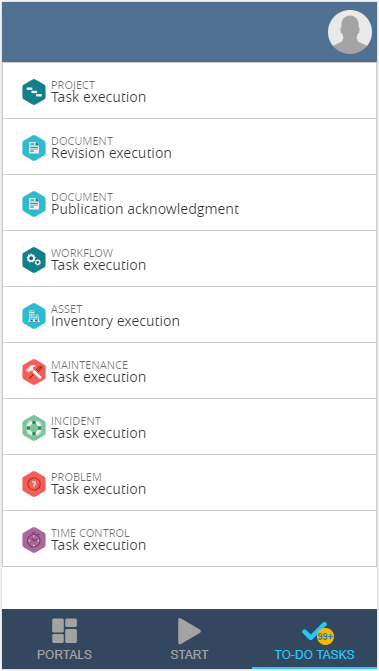
Task: Click the Maintenance hammer icon
Action: coord(34,372)
